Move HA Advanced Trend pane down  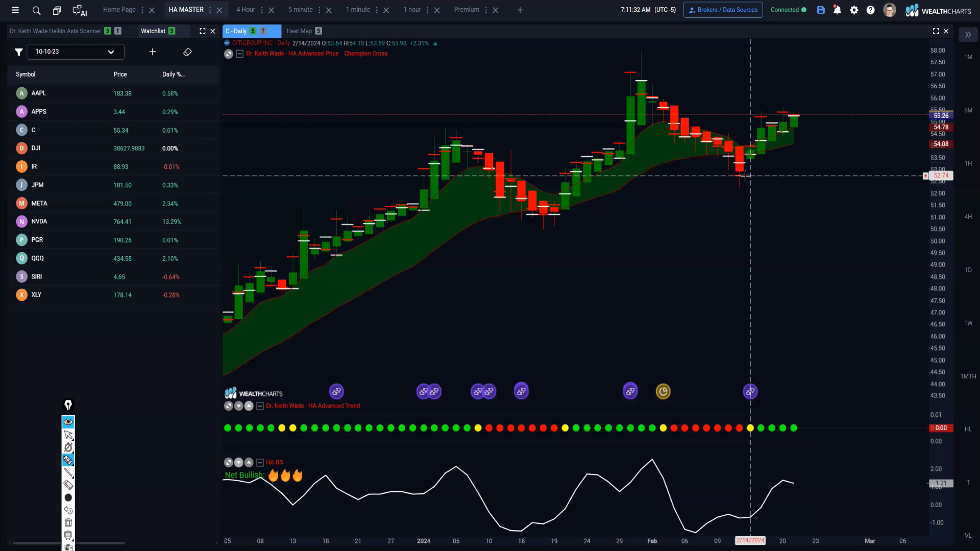[238, 406]
